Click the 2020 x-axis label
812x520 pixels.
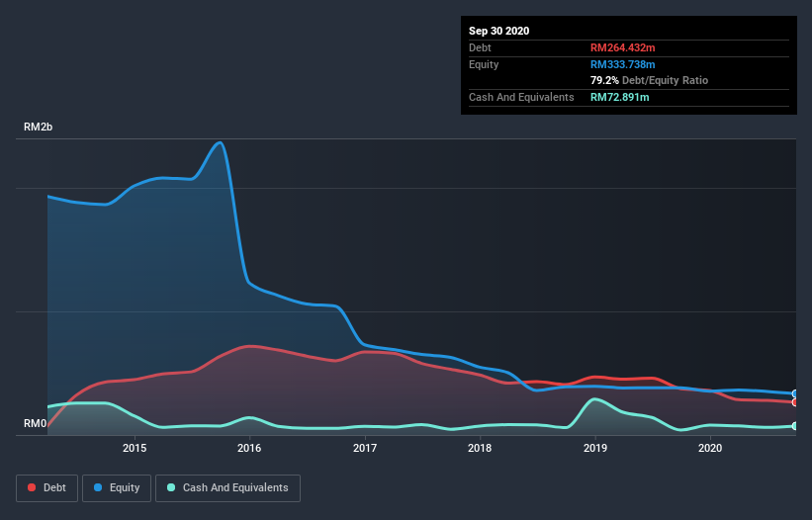point(710,448)
